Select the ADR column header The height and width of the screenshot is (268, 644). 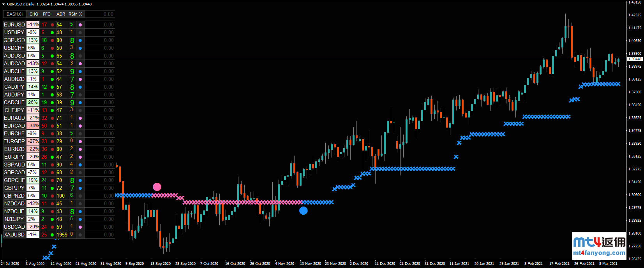click(61, 14)
